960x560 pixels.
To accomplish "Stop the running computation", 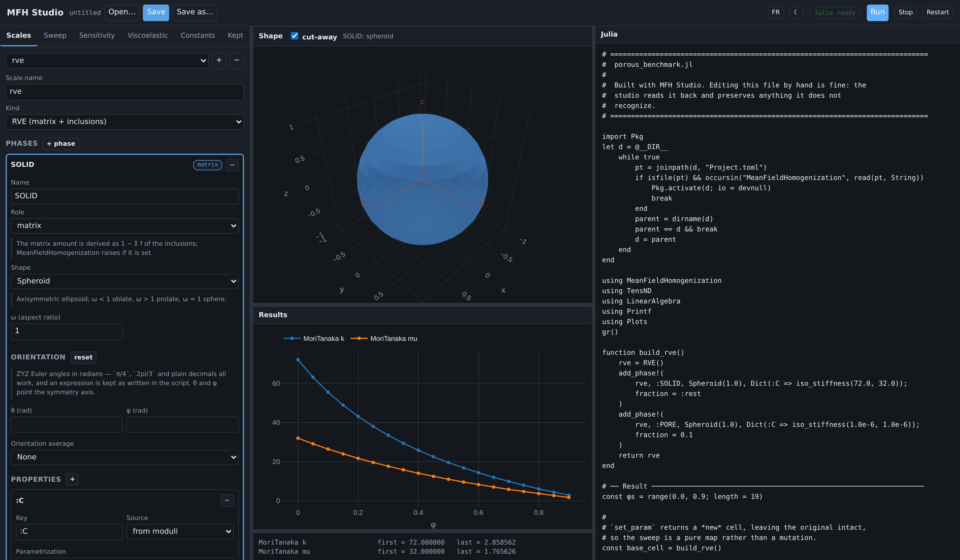I will [905, 13].
